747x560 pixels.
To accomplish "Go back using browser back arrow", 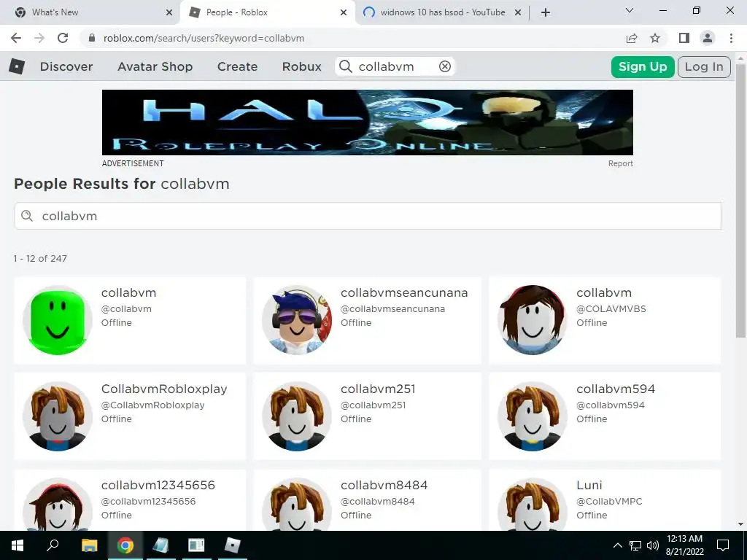I will (x=16, y=38).
